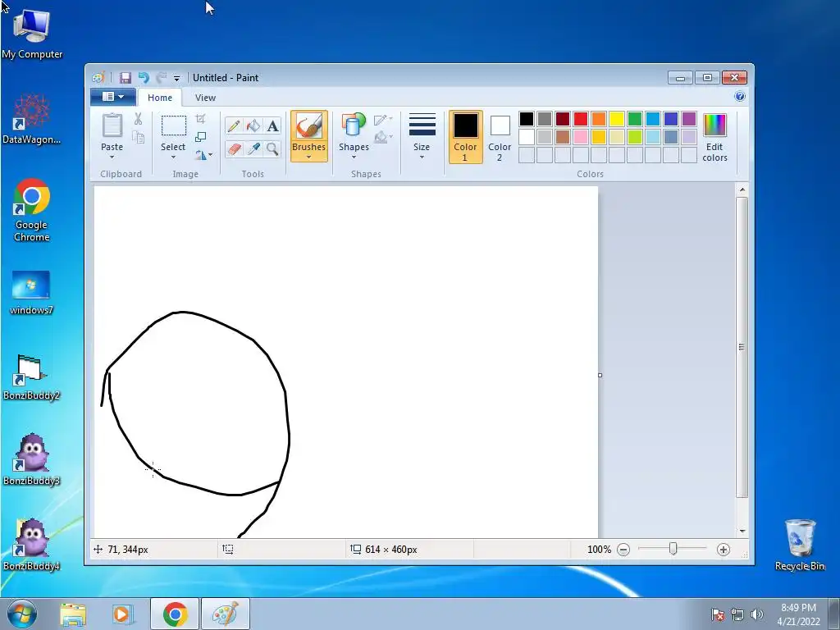Click the zoom slider handle
Screen dimensions: 840x630
[x=673, y=549]
